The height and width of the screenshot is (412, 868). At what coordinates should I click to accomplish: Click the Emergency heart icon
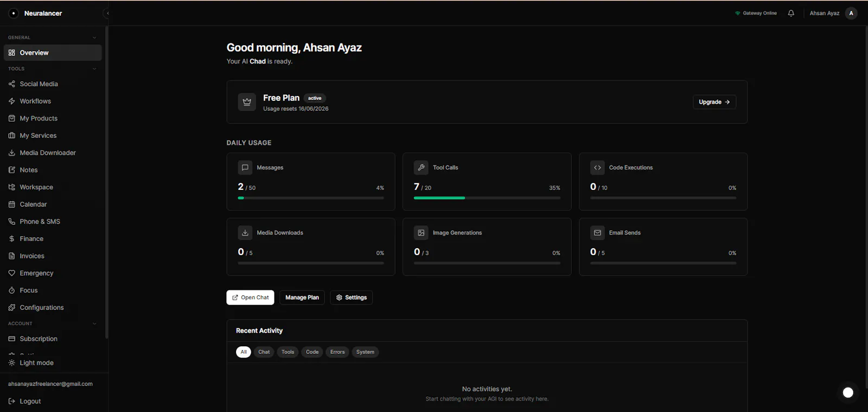click(12, 273)
